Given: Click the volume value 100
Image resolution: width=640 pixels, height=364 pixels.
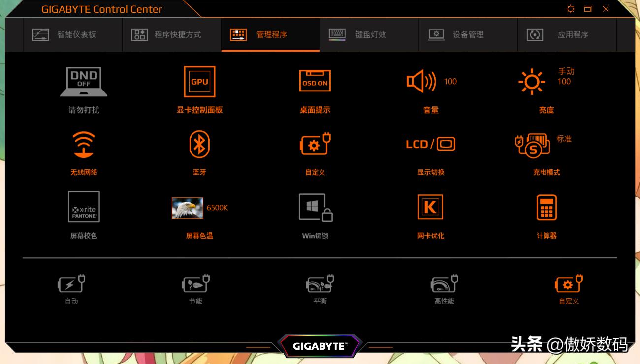Looking at the screenshot, I should pos(450,82).
